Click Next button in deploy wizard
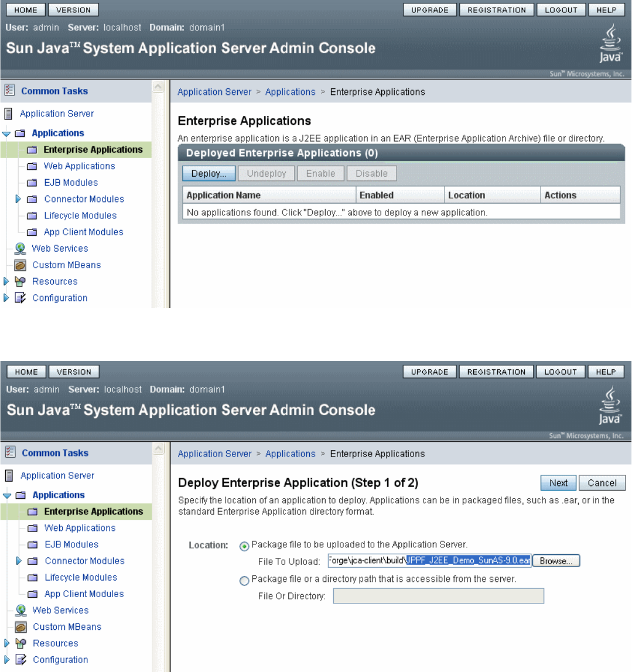The image size is (632, 672). (x=558, y=483)
